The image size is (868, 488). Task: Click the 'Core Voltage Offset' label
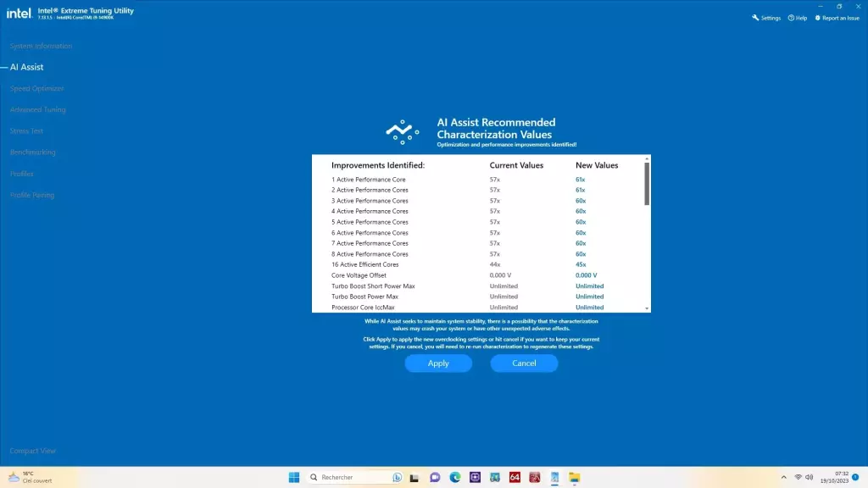coord(359,275)
